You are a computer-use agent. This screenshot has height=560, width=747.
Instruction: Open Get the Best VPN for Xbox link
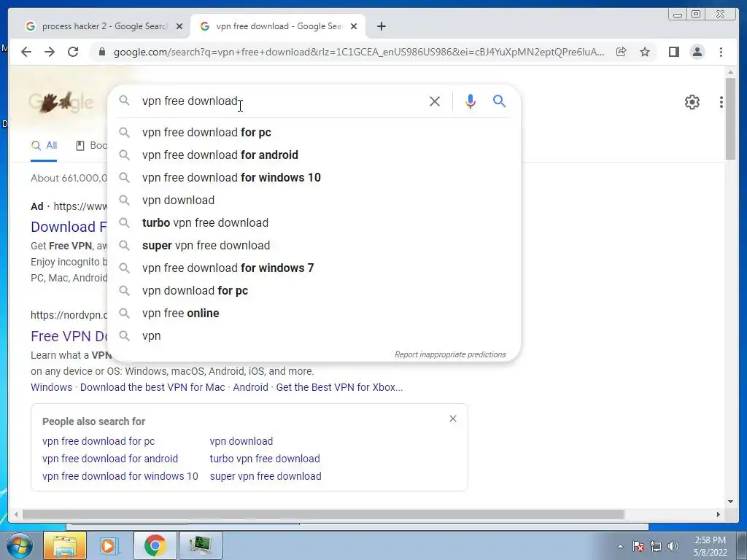tap(339, 387)
